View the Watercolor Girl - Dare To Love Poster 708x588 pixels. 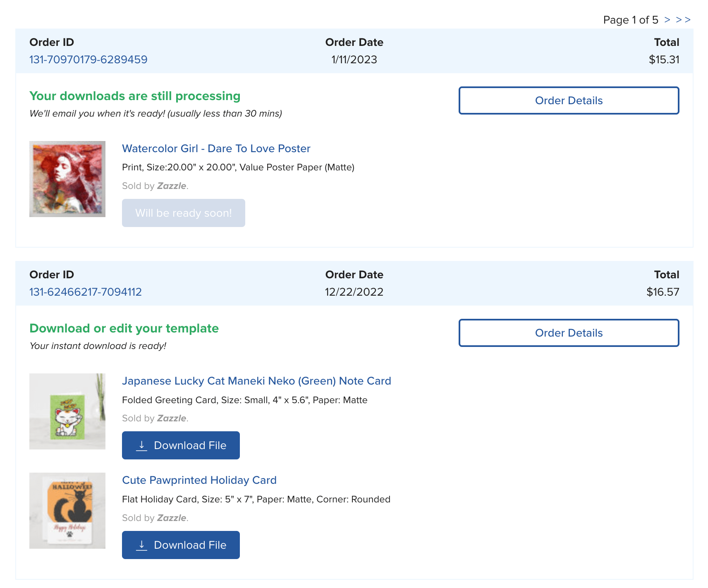click(215, 148)
